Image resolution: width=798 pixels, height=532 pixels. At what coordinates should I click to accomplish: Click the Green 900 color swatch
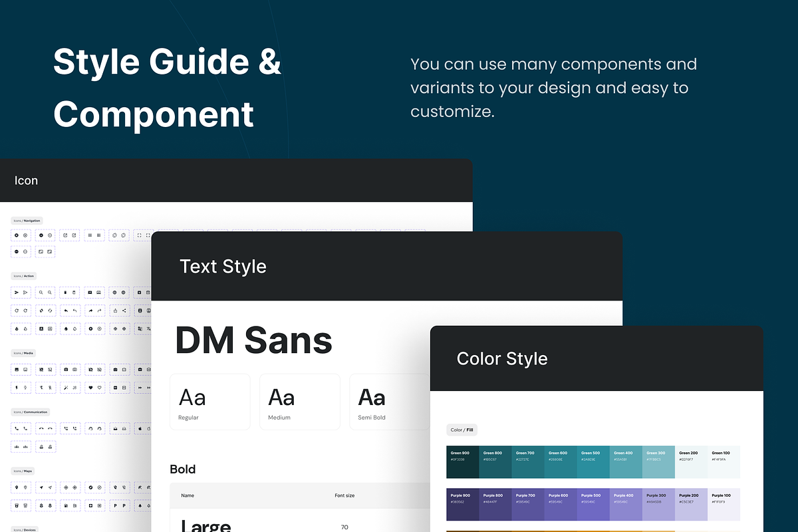[463, 462]
